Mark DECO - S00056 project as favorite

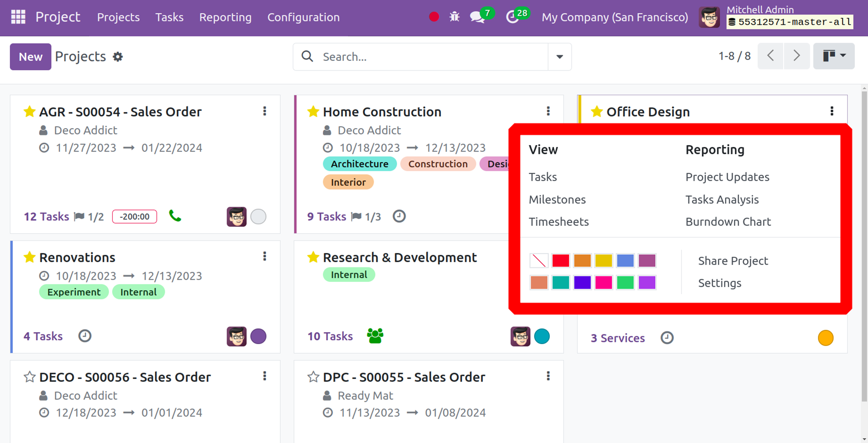[30, 377]
